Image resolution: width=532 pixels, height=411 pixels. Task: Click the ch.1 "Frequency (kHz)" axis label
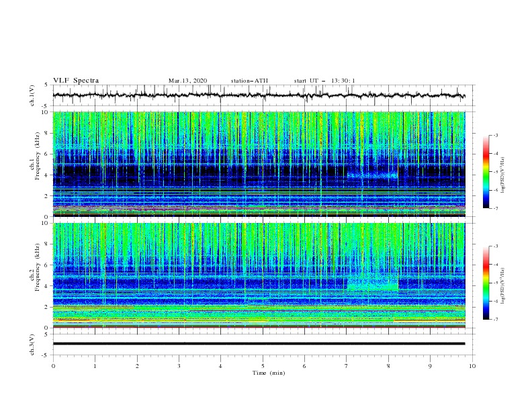click(37, 156)
